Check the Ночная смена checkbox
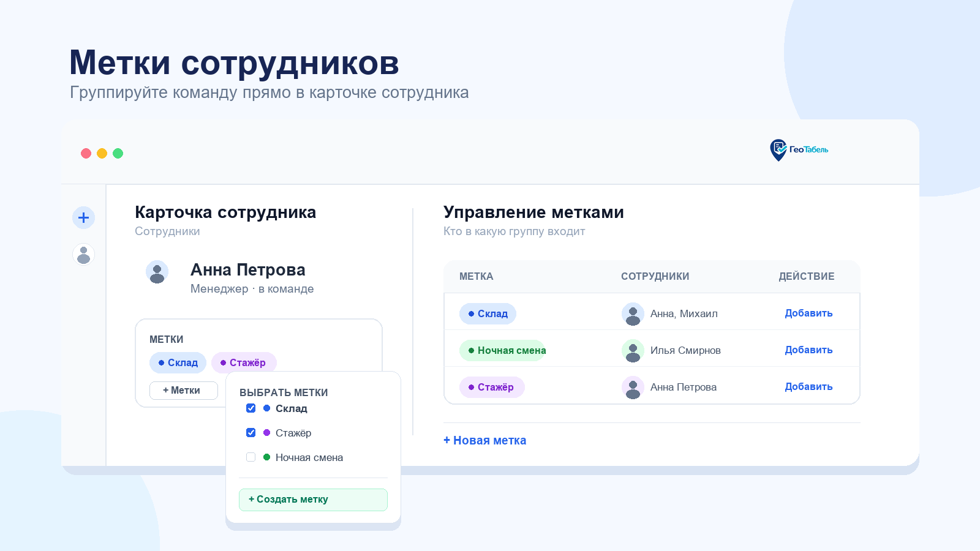 click(x=251, y=457)
